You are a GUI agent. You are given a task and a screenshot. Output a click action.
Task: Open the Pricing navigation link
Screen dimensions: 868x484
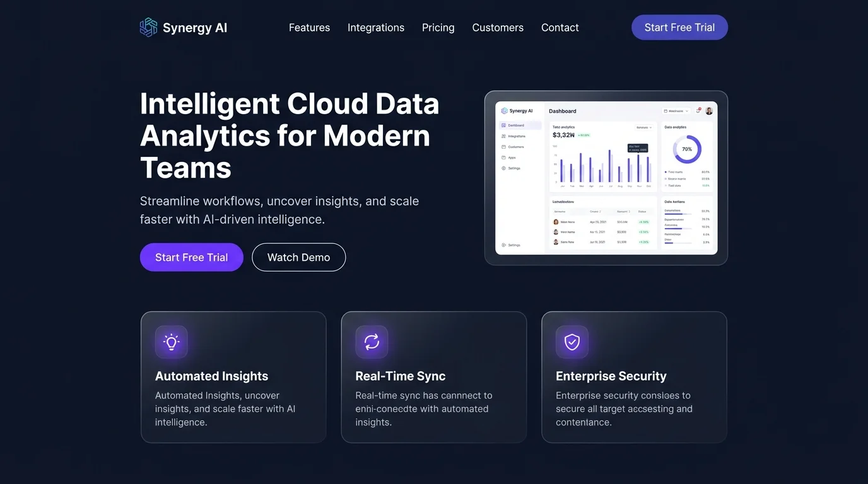[438, 28]
